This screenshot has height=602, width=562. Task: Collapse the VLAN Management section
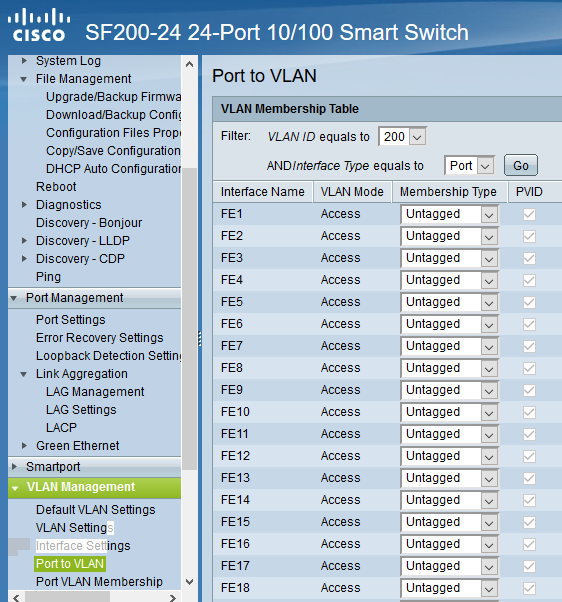[15, 488]
